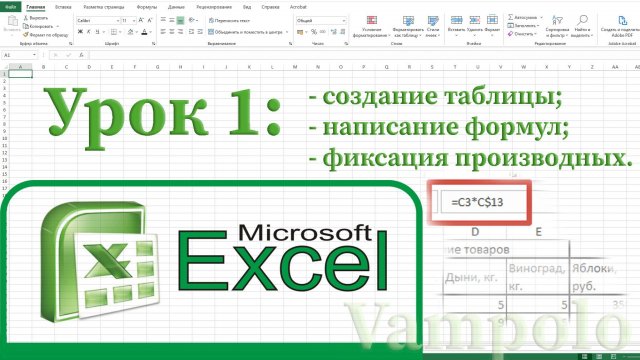The width and height of the screenshot is (640, 360).
Task: Decrease decimal places
Action: click(x=342, y=32)
